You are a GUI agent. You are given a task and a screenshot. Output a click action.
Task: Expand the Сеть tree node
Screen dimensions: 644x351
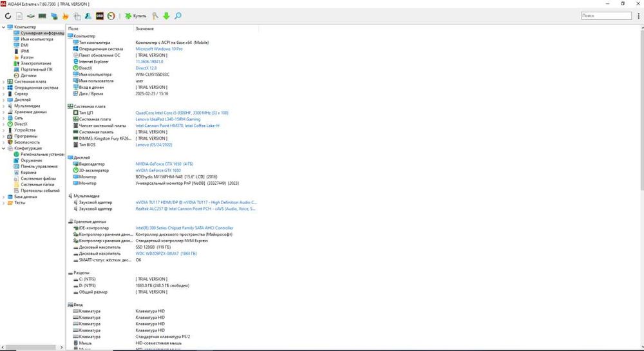4,118
